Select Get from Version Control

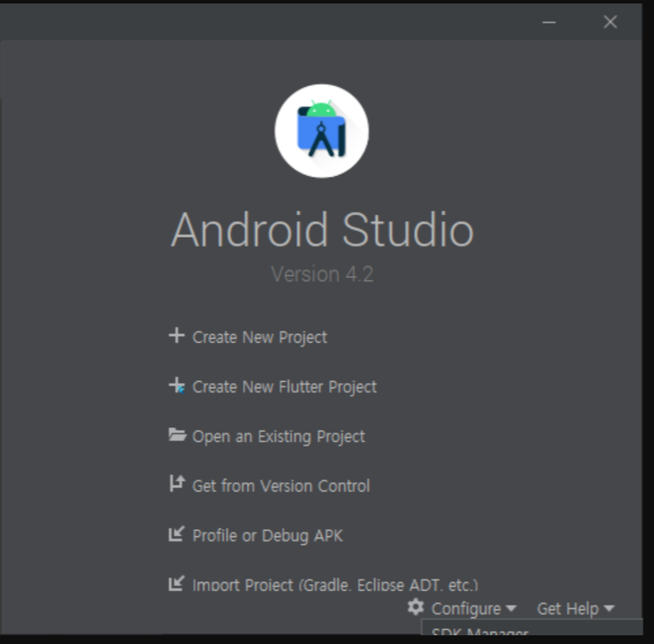(281, 486)
